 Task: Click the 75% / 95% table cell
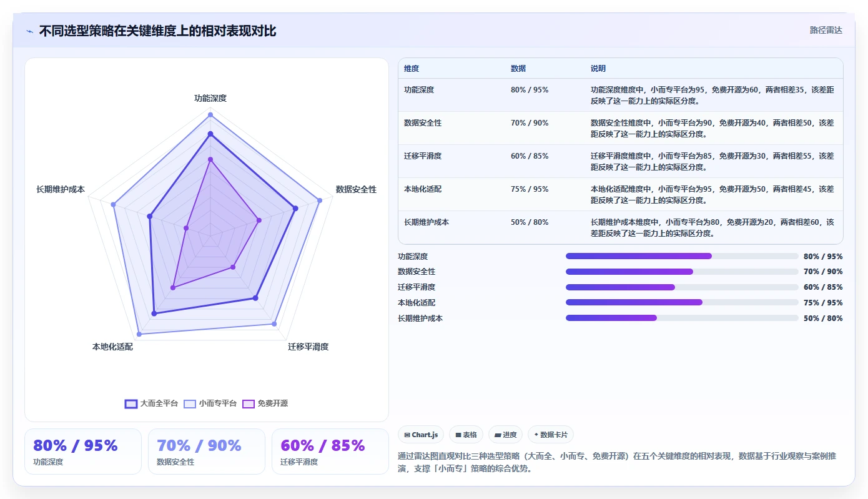click(x=530, y=189)
